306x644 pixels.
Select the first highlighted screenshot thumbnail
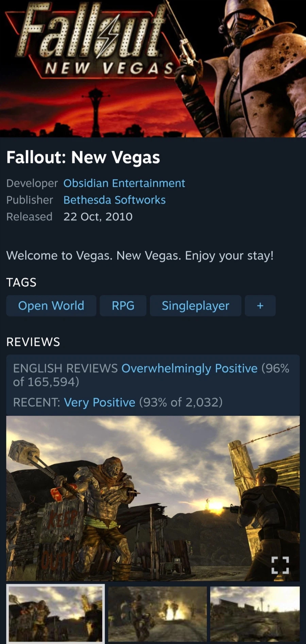tap(55, 613)
